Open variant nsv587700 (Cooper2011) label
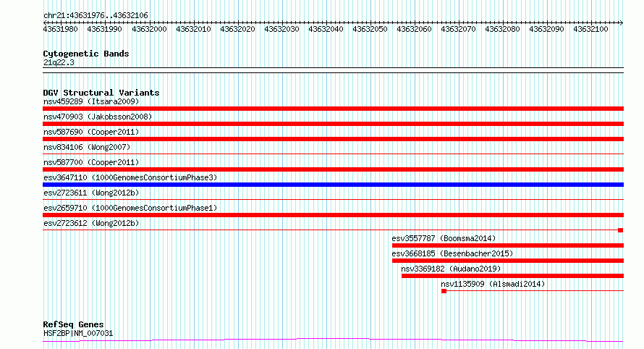644x349 pixels. [91, 162]
